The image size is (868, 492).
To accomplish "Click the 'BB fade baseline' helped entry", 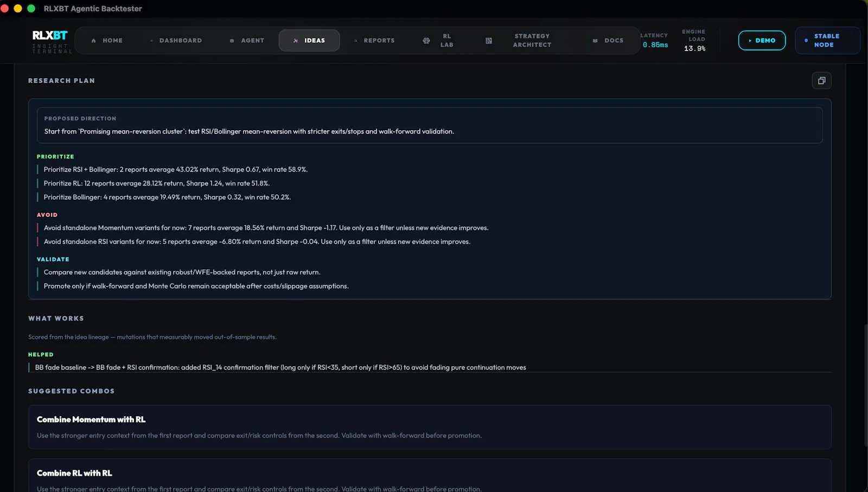I will [280, 368].
